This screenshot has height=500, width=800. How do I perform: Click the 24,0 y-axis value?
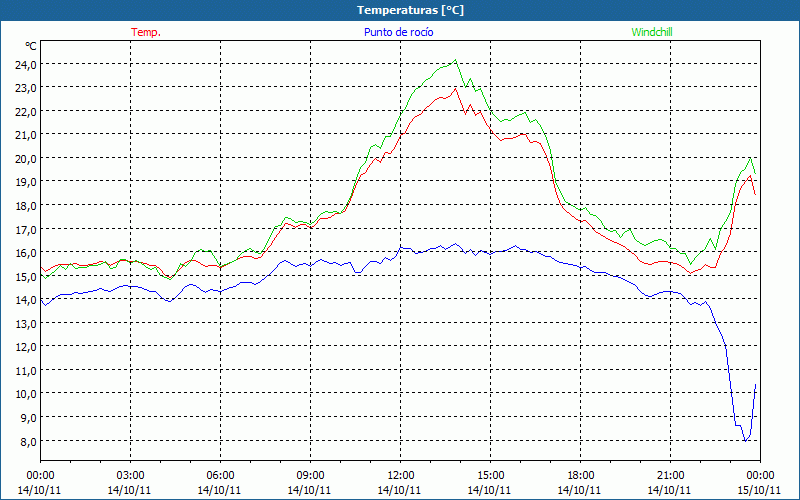click(x=26, y=65)
